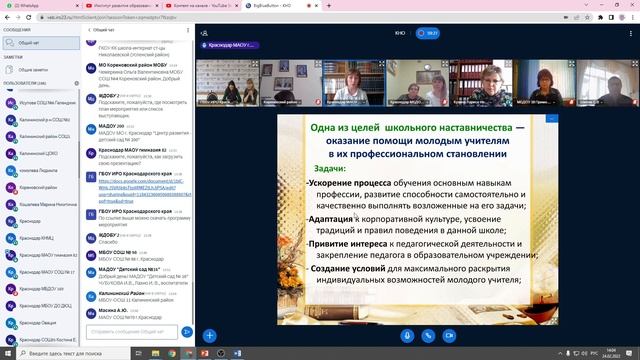The height and width of the screenshot is (360, 640).
Task: Click the blue plus actions button
Action: pos(209,336)
